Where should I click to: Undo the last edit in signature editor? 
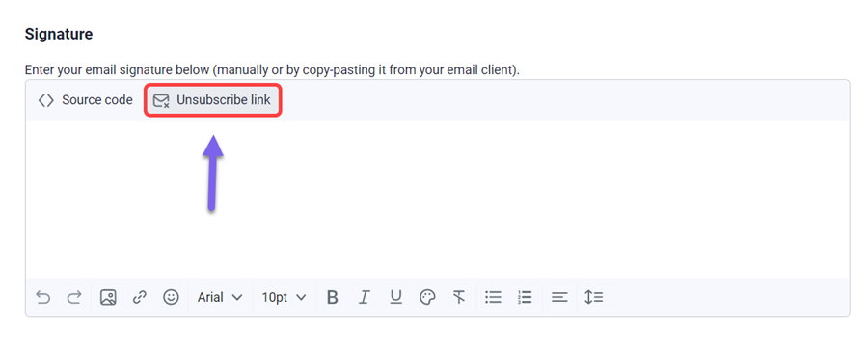click(42, 297)
